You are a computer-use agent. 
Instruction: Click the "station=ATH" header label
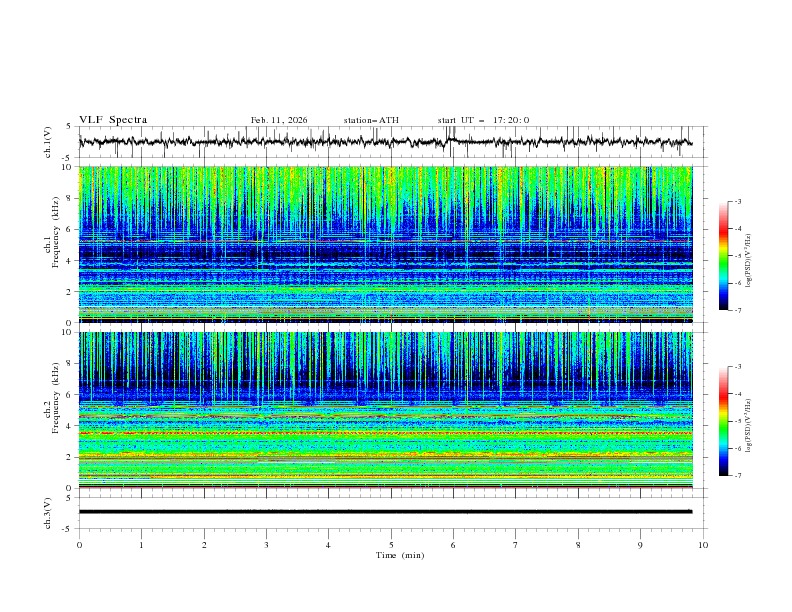click(x=371, y=120)
